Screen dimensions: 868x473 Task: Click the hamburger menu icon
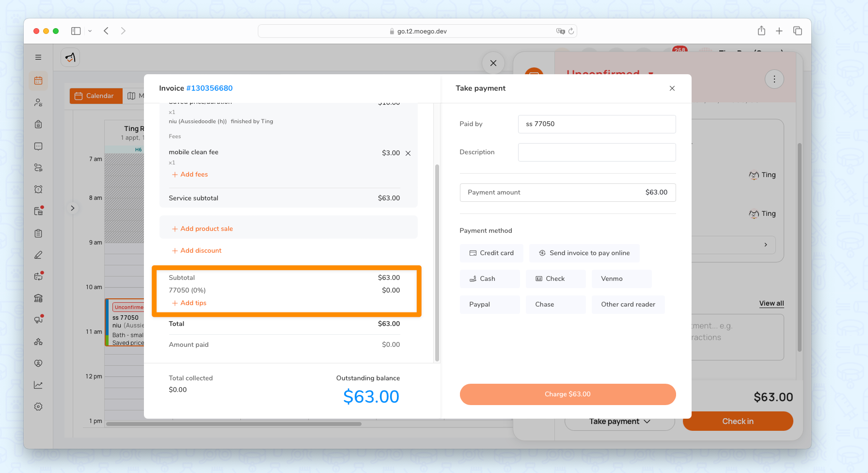point(38,57)
